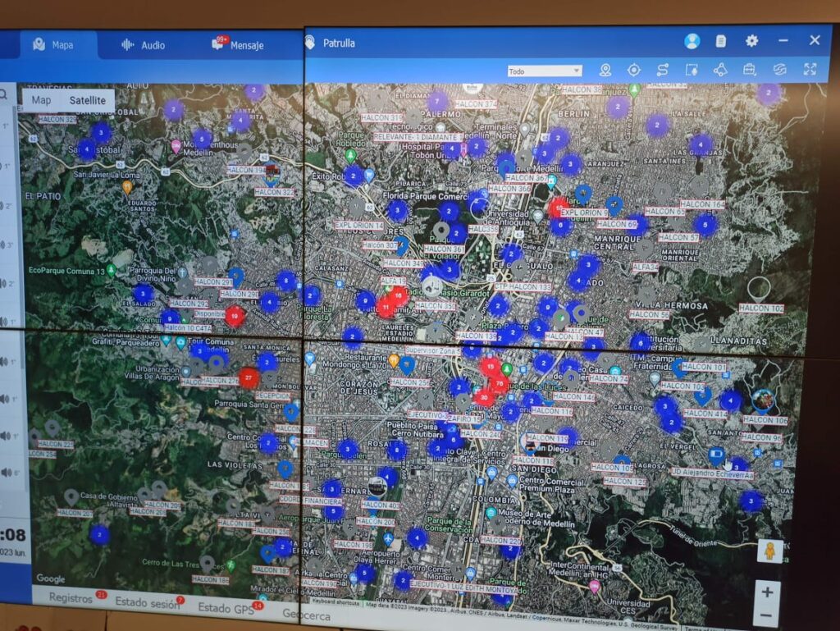840x631 pixels.
Task: Drop the Street View pegman
Action: point(769,551)
